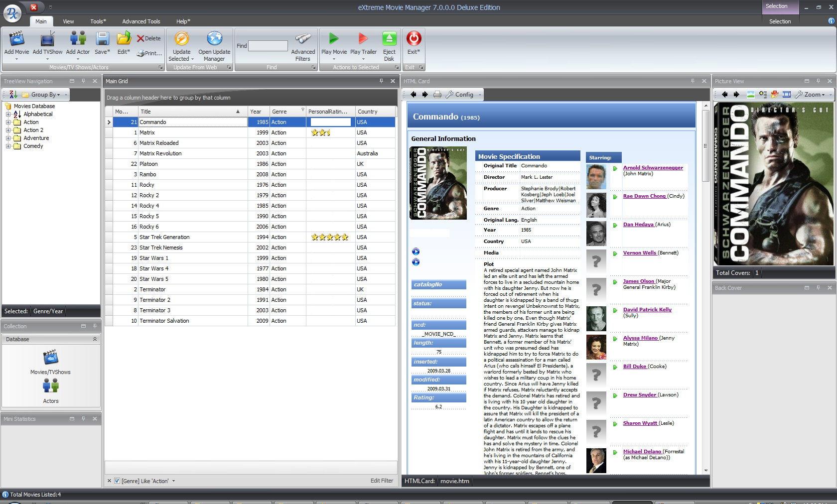This screenshot has height=504, width=837.
Task: Expand the Action tree node
Action: [8, 122]
